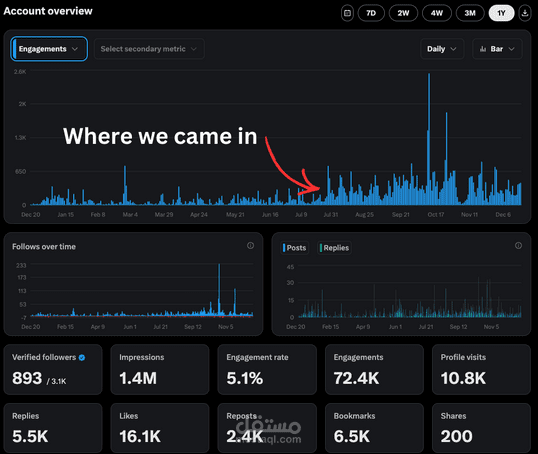Open the Reposts card

tap(267, 428)
